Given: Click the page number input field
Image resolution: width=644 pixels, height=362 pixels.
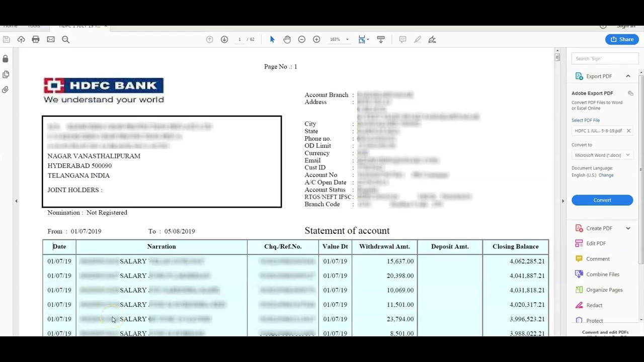Looking at the screenshot, I should [239, 39].
